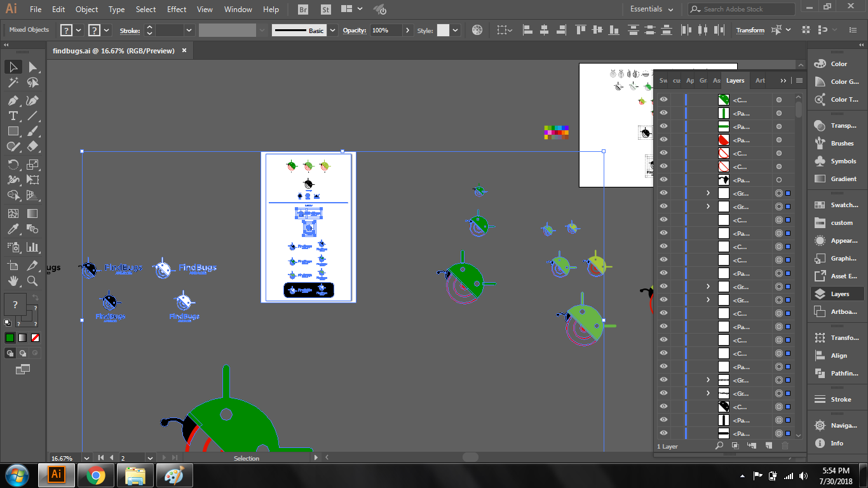Toggle visibility of the red filled path sublayer
The image size is (868, 488).
(663, 140)
